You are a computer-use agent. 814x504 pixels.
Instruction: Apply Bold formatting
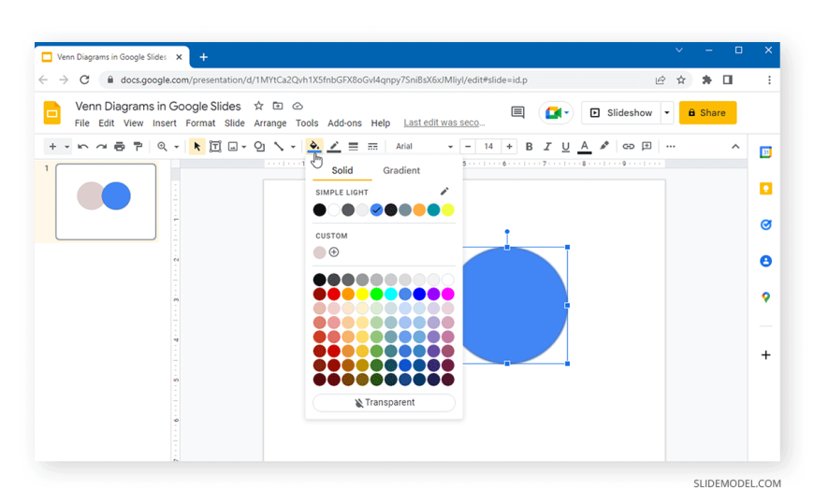tap(529, 147)
